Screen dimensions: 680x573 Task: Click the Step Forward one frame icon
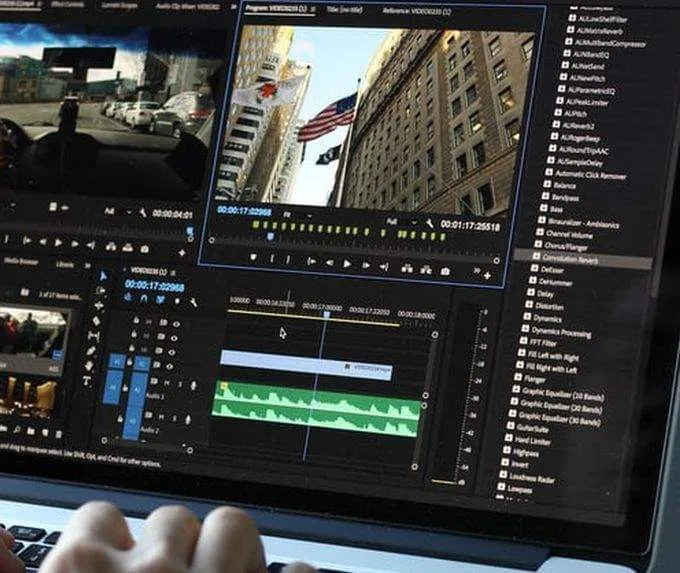tap(365, 265)
